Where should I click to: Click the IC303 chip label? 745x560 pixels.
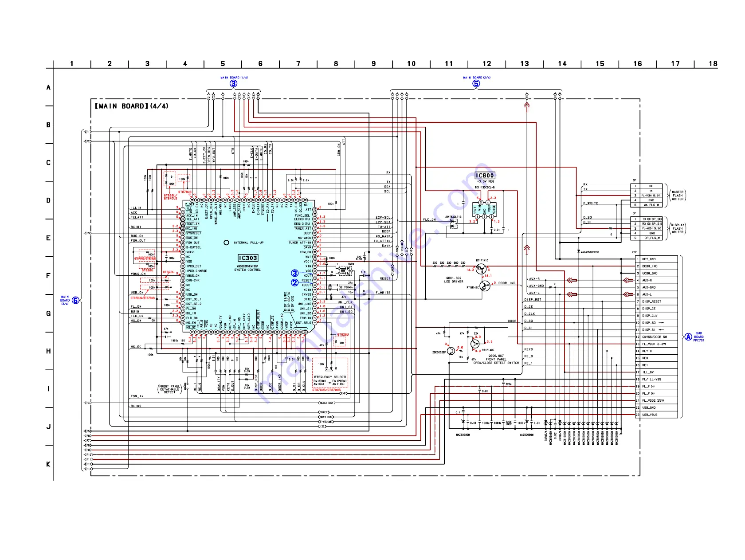(x=248, y=258)
